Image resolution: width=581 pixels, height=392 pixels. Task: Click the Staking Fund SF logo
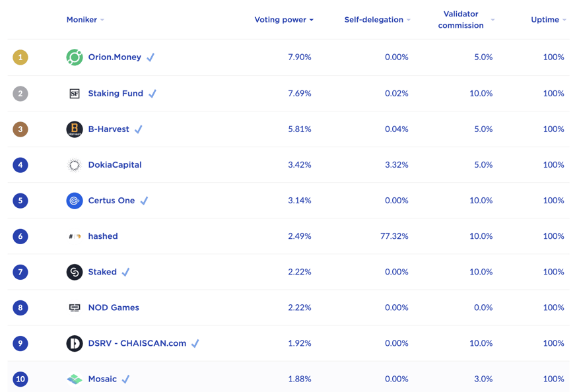click(75, 93)
